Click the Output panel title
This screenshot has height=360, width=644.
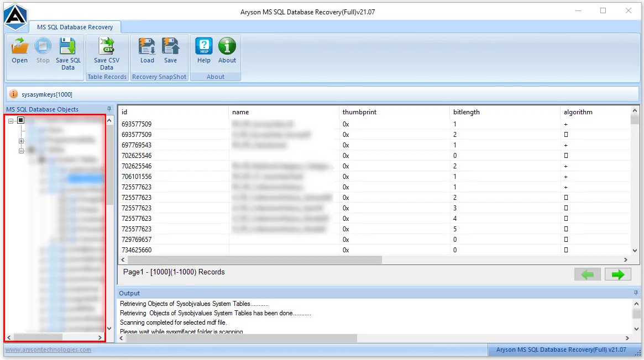pyautogui.click(x=129, y=293)
